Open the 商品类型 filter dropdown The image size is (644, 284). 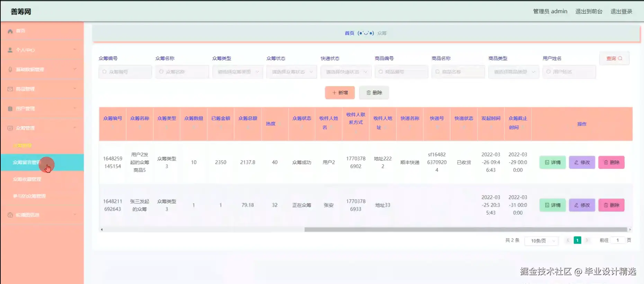pos(514,72)
